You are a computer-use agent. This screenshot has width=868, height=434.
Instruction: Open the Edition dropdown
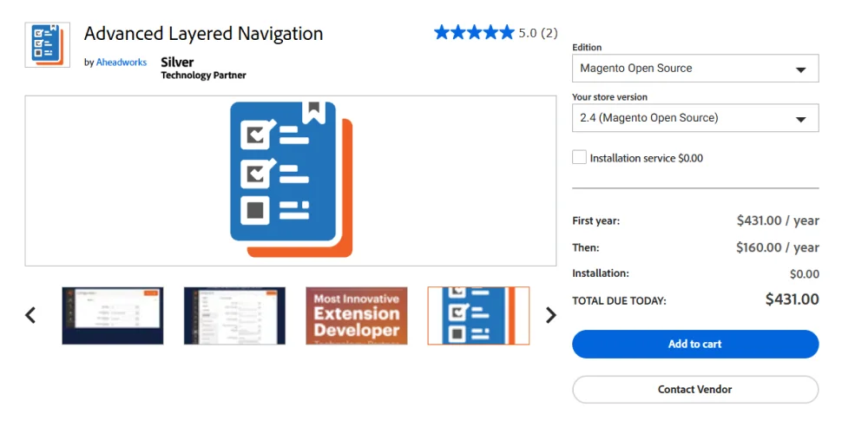(x=695, y=68)
